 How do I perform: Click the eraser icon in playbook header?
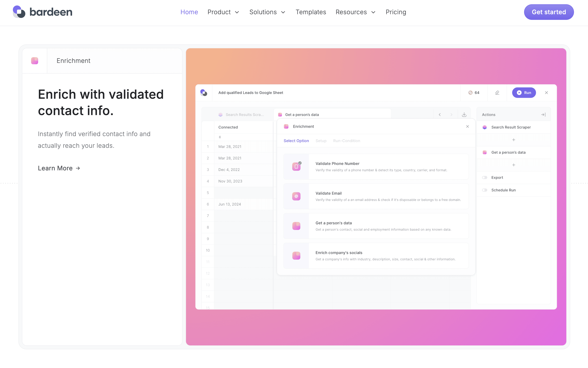click(x=497, y=92)
